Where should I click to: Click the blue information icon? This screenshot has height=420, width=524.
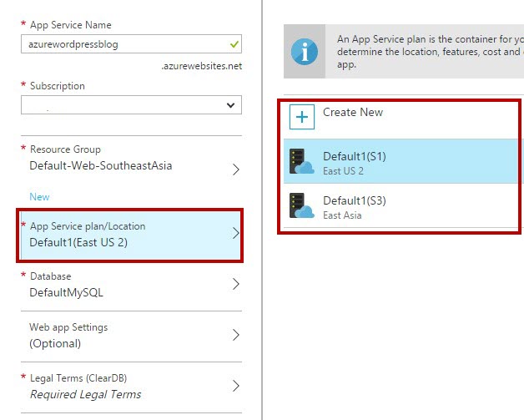(x=305, y=52)
